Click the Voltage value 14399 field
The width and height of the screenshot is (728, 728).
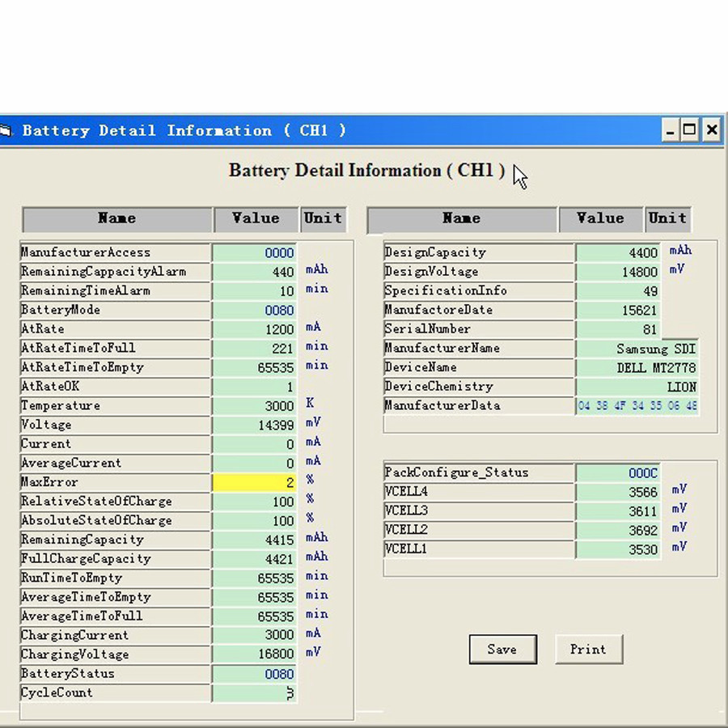coord(255,425)
